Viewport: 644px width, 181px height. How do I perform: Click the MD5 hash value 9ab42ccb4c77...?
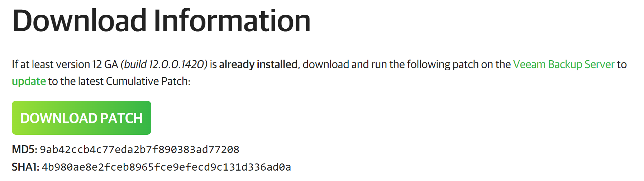pyautogui.click(x=139, y=149)
